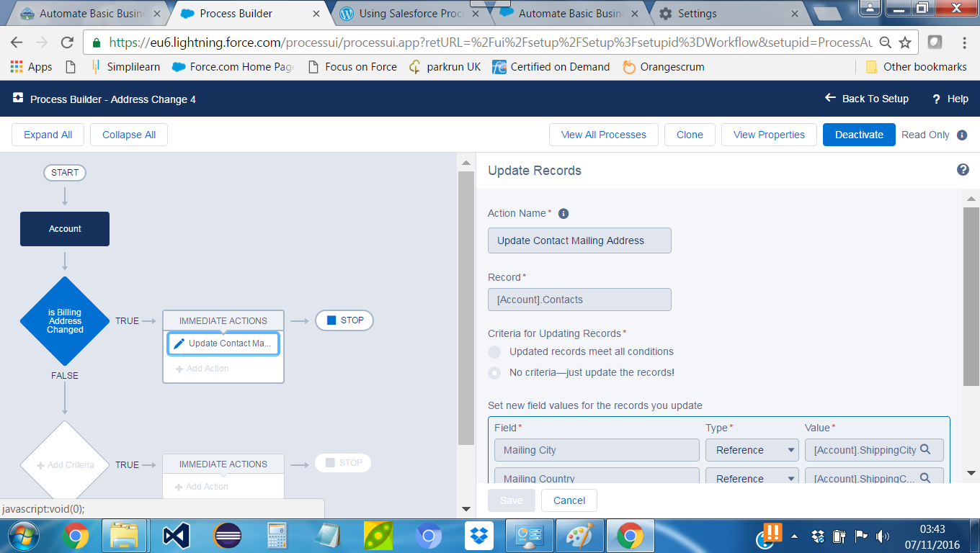This screenshot has width=980, height=553.
Task: Open the Focus on Force bookmark
Action: tap(352, 66)
